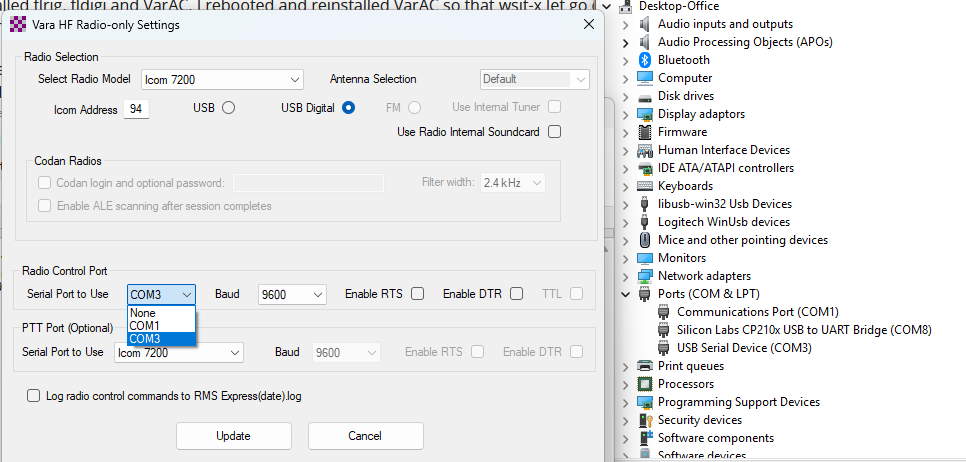Viewport: 966px width, 462px height.
Task: Click the Keyboards category icon
Action: [645, 186]
